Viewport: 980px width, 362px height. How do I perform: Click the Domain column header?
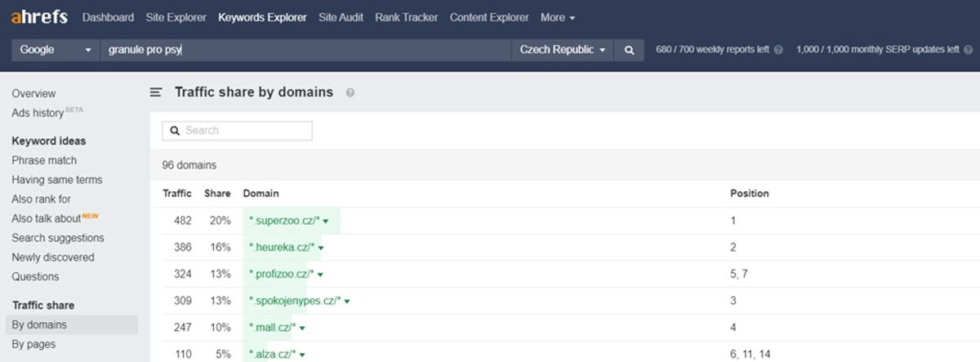[x=261, y=194]
